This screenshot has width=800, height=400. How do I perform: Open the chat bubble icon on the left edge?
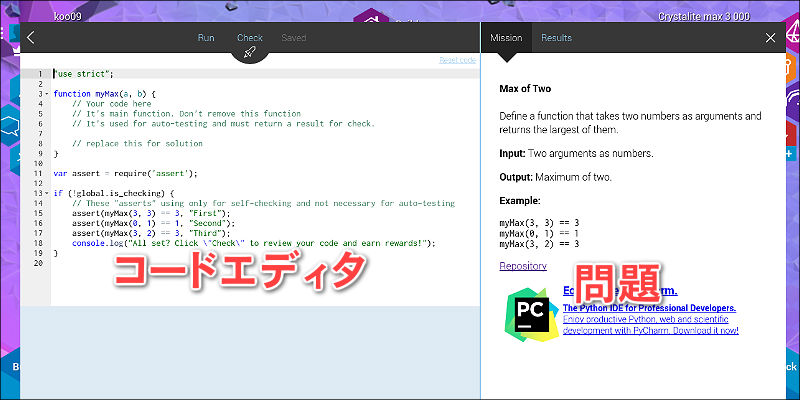(9, 126)
